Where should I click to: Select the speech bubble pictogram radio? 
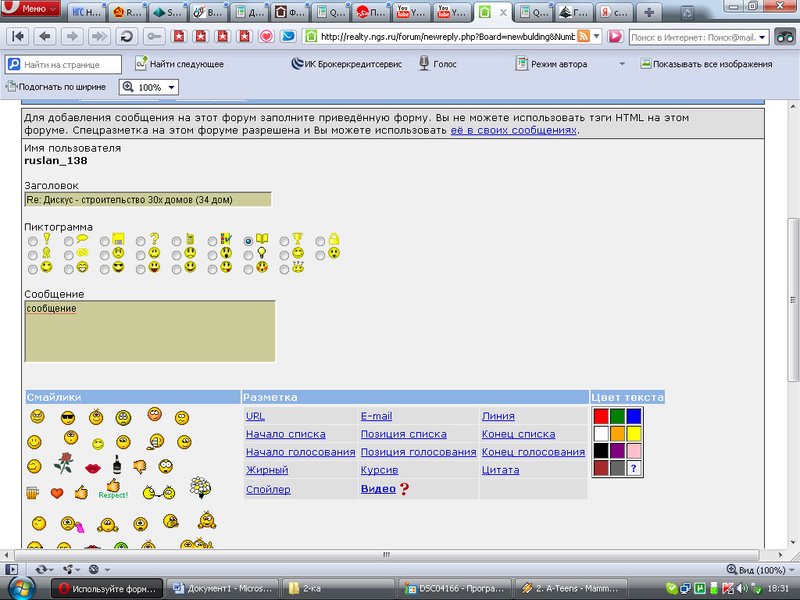(x=68, y=241)
